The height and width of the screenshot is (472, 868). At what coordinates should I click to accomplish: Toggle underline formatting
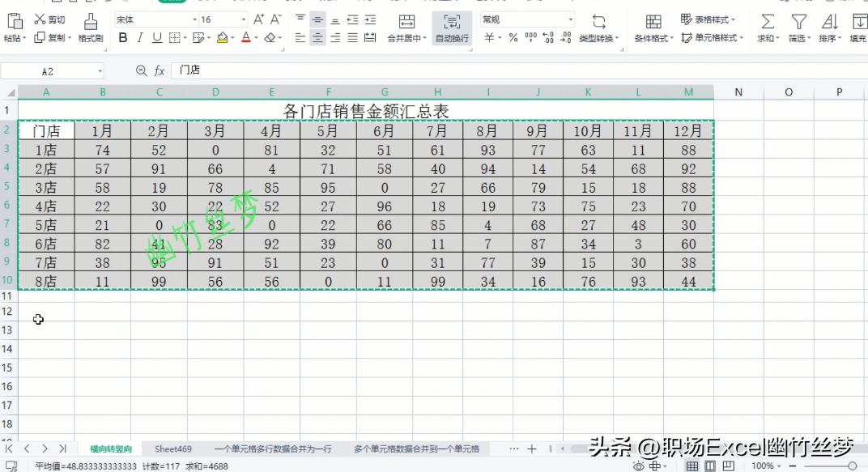point(157,37)
